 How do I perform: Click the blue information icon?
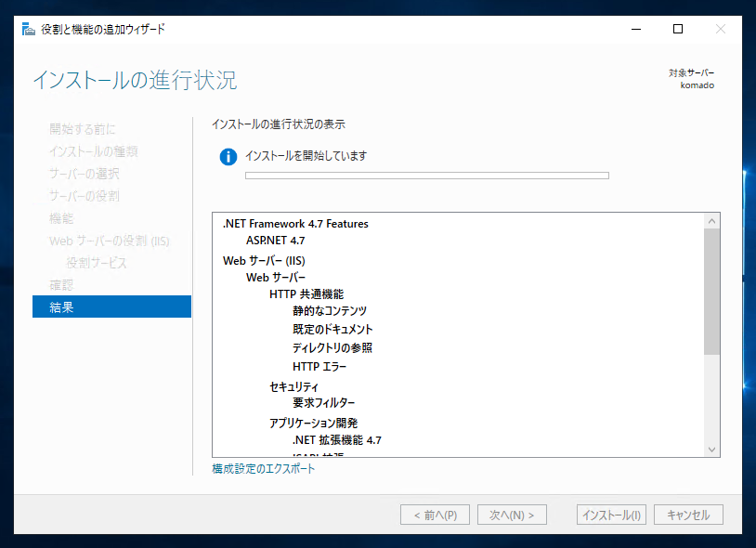228,157
